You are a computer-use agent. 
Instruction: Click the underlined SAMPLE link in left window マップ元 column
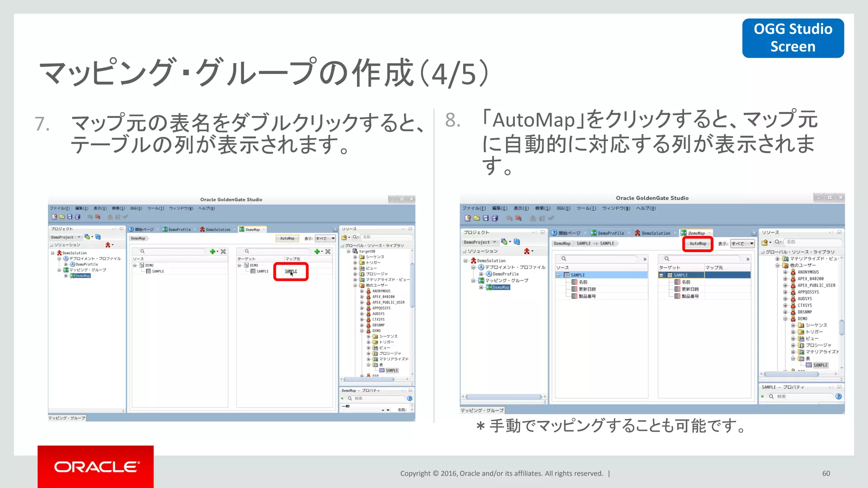[x=291, y=271]
